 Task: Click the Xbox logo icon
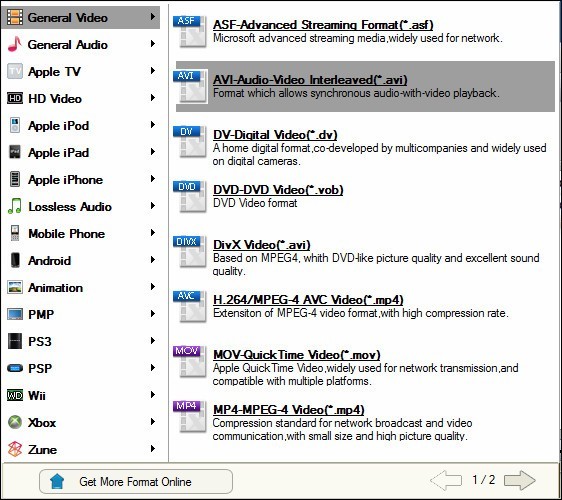click(x=15, y=422)
